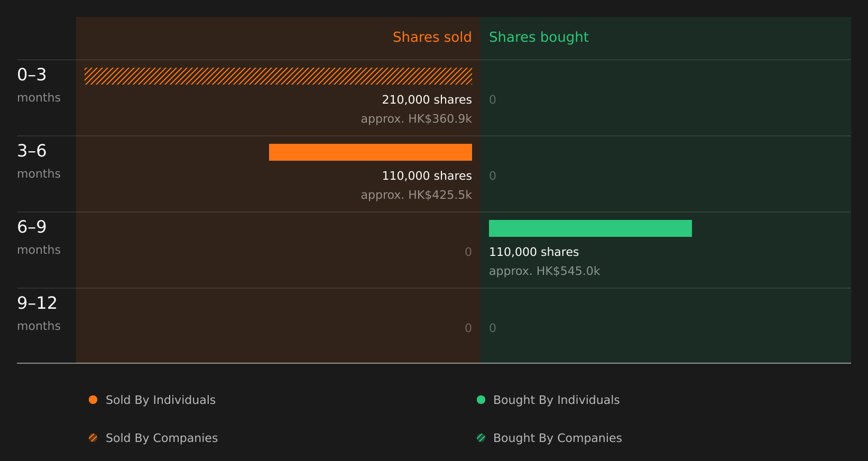Click the green 6–9 months bought bar
Image resolution: width=868 pixels, height=461 pixels.
coord(590,228)
